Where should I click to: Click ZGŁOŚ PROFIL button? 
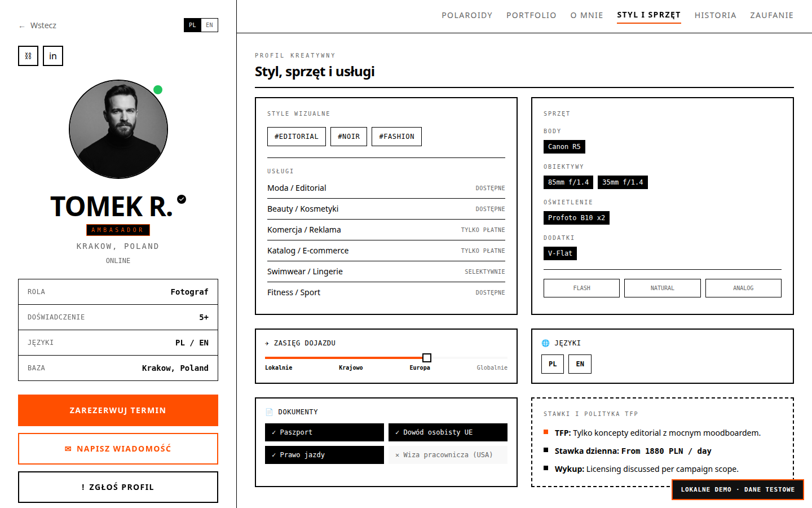click(x=118, y=487)
